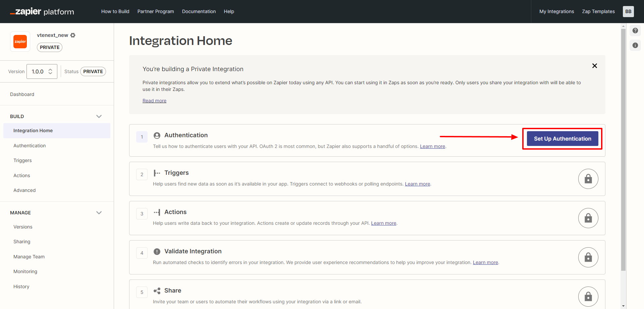Open Documentation in top nav
The image size is (644, 309).
pos(199,11)
